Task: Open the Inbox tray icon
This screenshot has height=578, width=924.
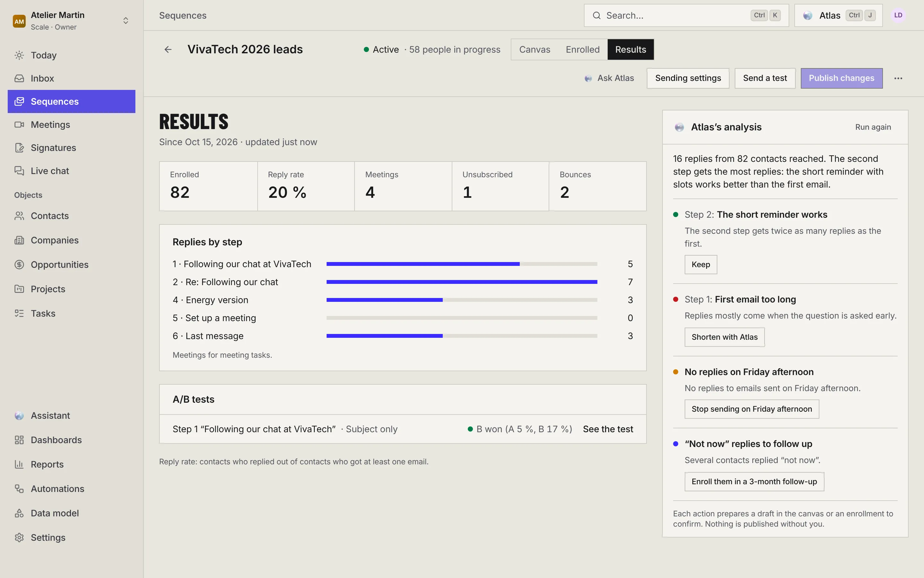Action: click(x=19, y=78)
